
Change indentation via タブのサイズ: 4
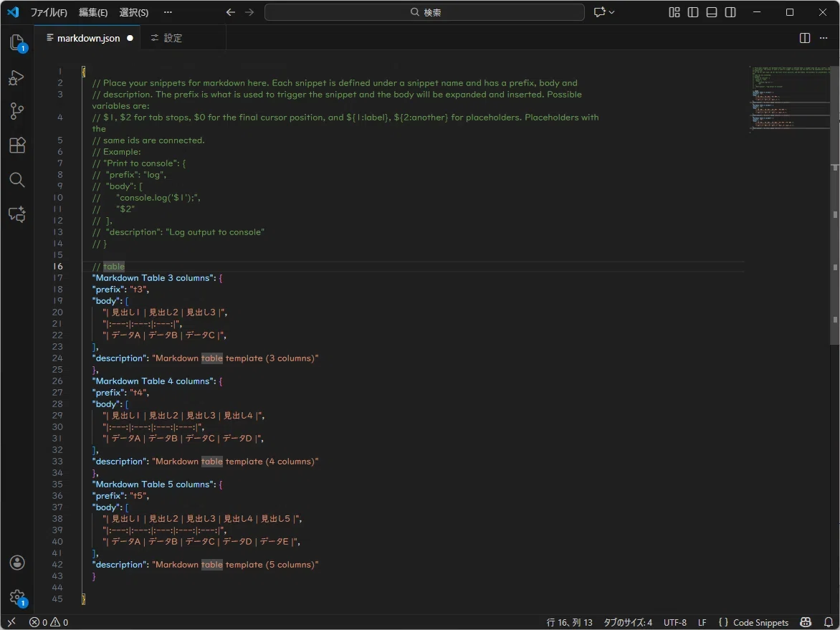click(x=628, y=622)
